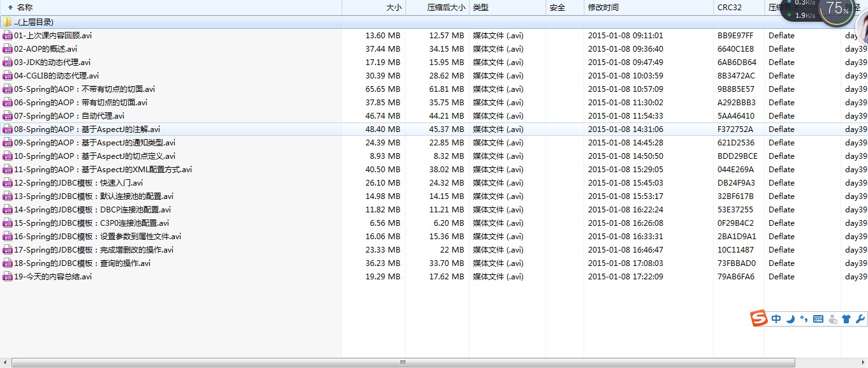Click the CRC32 value 79AB6FA6

coord(736,277)
